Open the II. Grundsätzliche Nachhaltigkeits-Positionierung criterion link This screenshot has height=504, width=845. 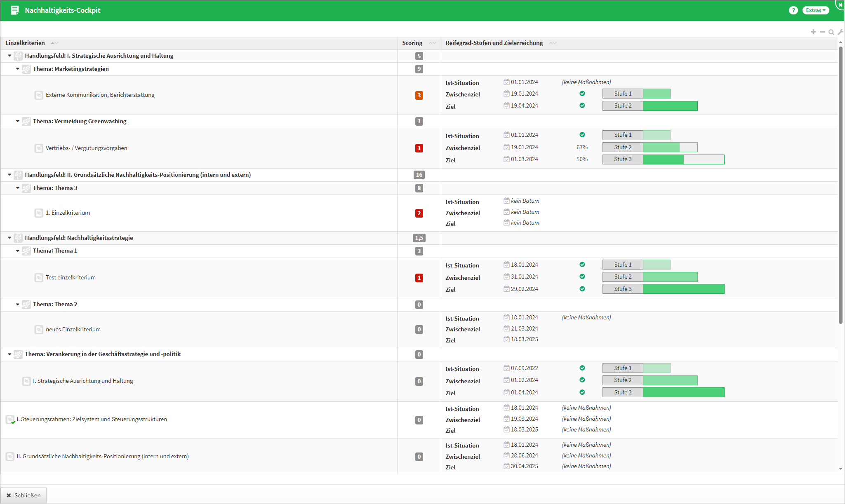[103, 456]
